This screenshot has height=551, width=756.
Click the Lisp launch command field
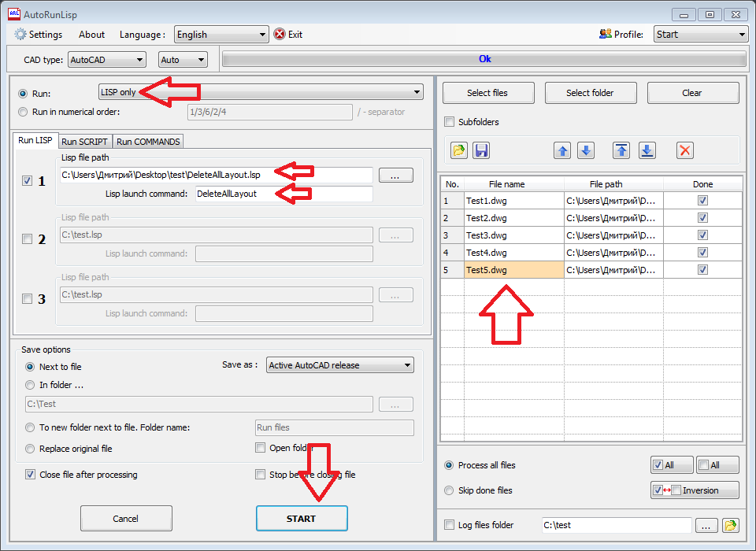(x=284, y=194)
